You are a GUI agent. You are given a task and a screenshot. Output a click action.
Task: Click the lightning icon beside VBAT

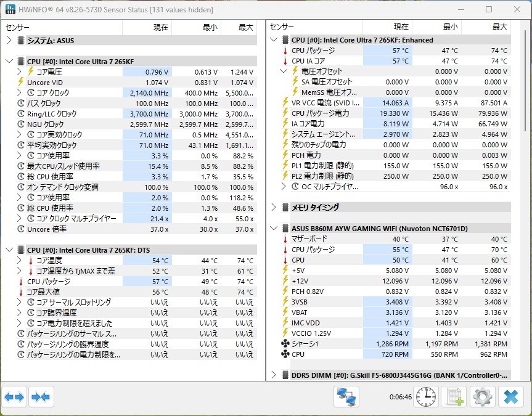pyautogui.click(x=285, y=312)
